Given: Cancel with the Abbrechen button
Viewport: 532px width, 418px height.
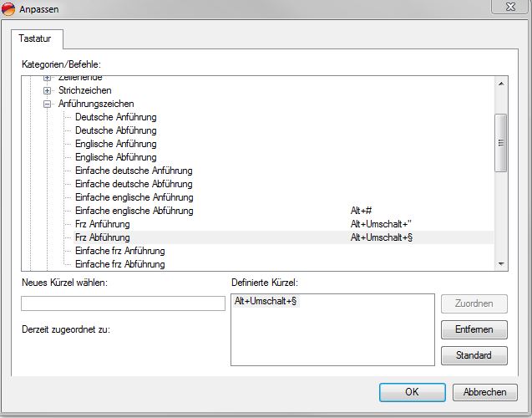Looking at the screenshot, I should click(x=484, y=392).
